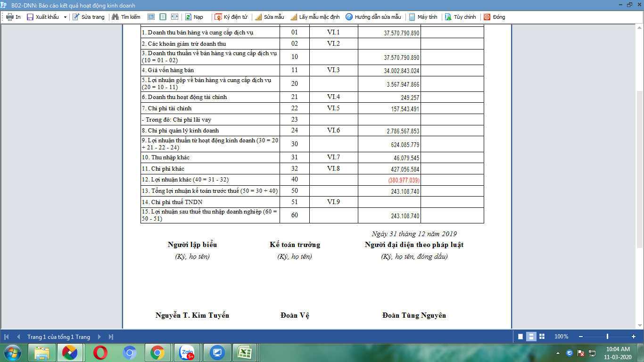Switch to single page view mode
Screen dimensions: 644x362
coord(520,337)
